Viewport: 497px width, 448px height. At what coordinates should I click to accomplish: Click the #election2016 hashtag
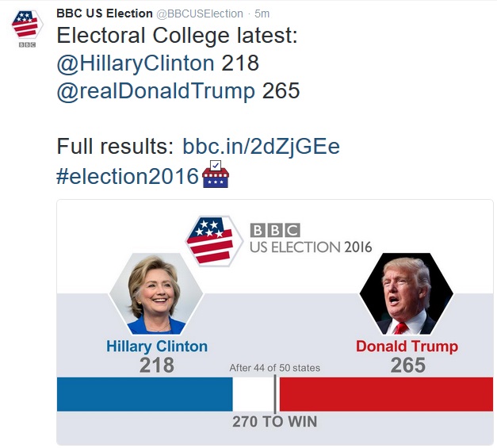pos(127,175)
